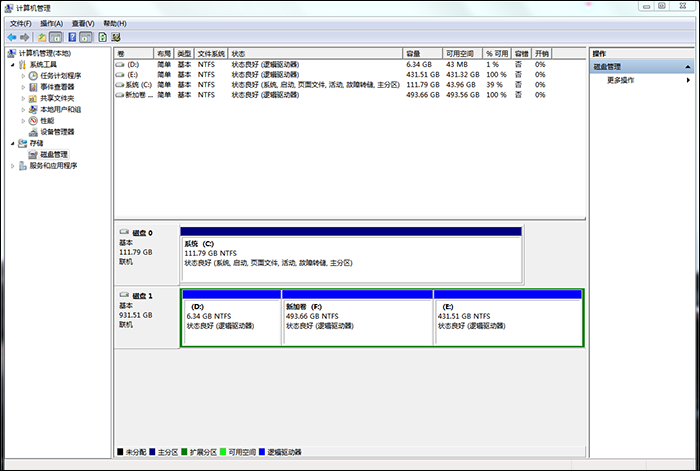Click the Up one level folder icon
700x471 pixels.
(42, 37)
